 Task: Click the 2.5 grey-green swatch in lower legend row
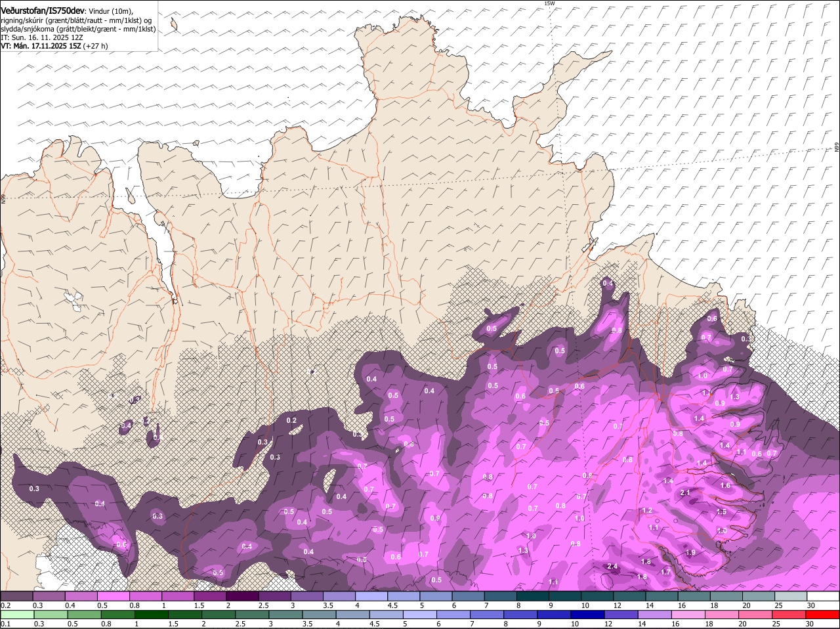pos(252,615)
